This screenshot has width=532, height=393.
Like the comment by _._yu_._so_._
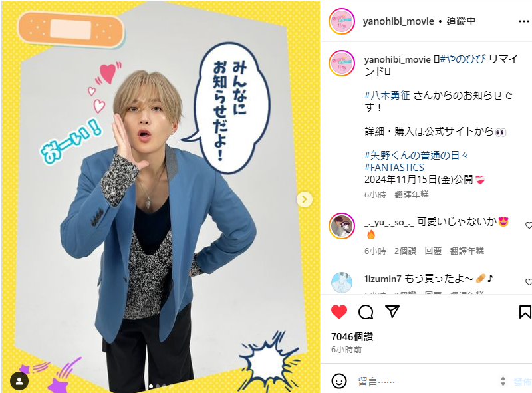click(529, 225)
